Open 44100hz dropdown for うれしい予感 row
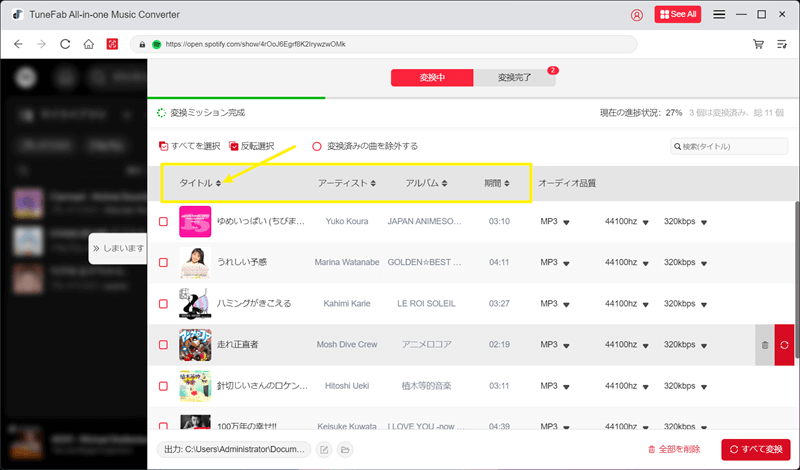The width and height of the screenshot is (800, 470). 645,263
